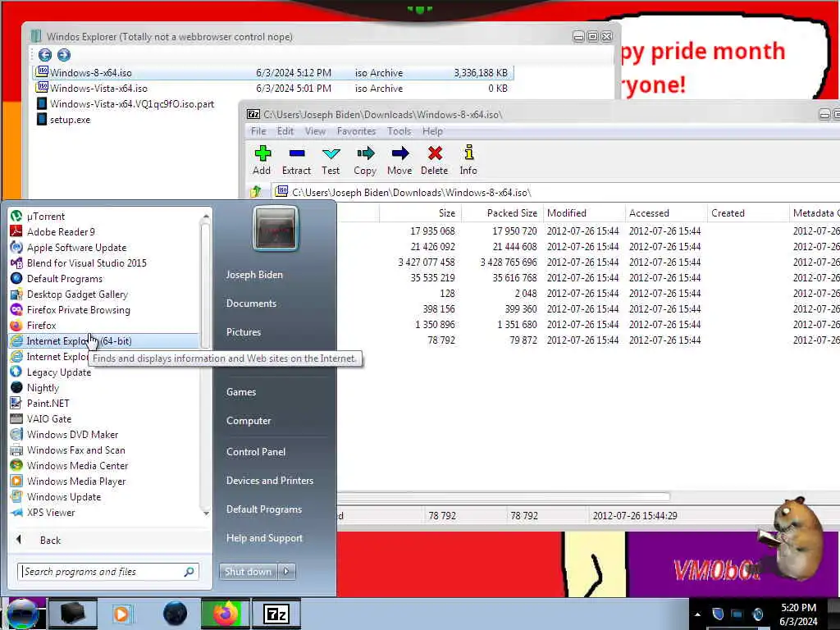Click the Start orb on the taskbar
Image resolution: width=840 pixels, height=630 pixels.
22,614
